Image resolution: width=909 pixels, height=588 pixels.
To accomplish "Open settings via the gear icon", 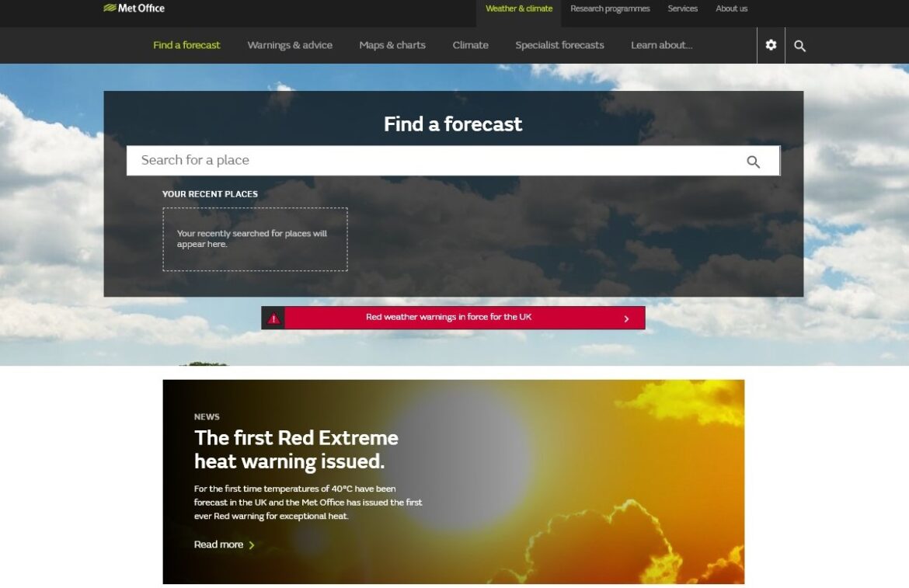I will coord(771,45).
